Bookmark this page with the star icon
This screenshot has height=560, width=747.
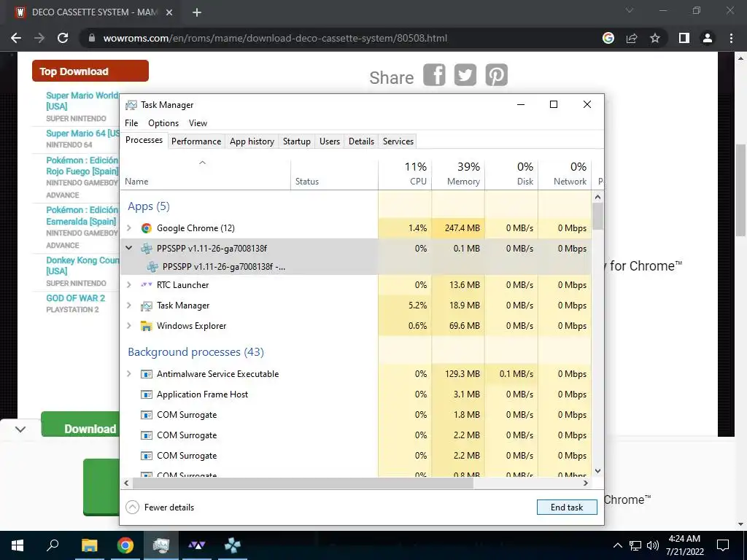point(655,38)
